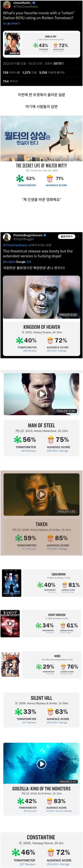The width and height of the screenshot is (83, 868).
Task: Click the 팔로우하기 follow button
Action: (x=66, y=237)
